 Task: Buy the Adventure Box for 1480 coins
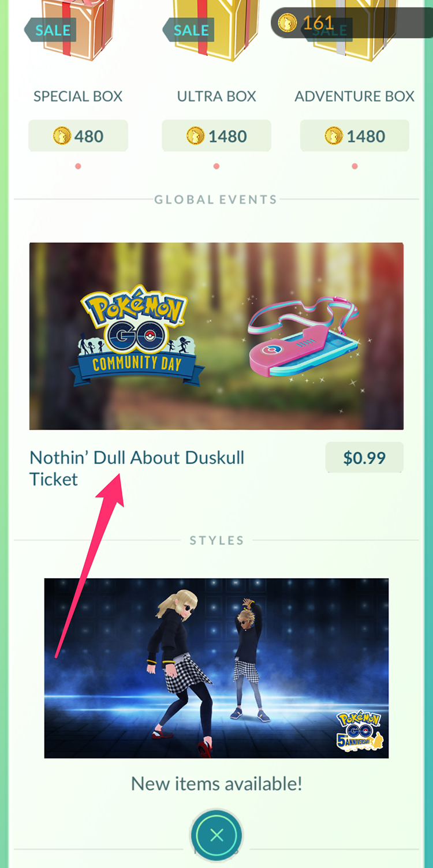click(354, 136)
